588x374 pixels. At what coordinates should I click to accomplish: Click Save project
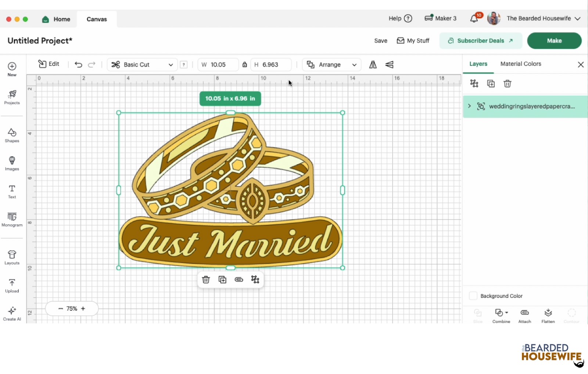click(x=380, y=41)
